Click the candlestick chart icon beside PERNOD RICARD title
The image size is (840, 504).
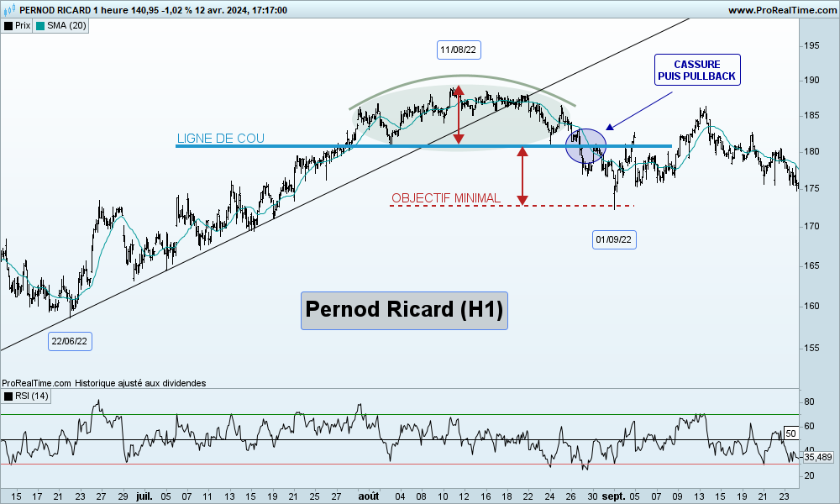(9, 10)
